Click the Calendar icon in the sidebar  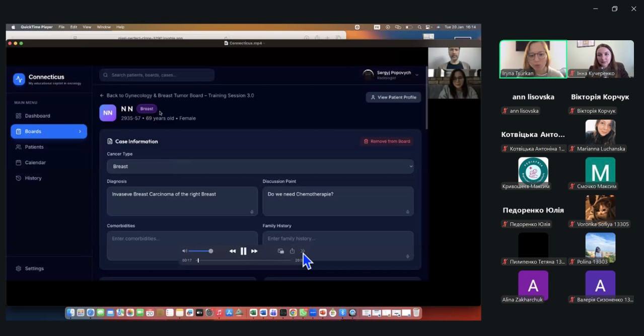(x=19, y=162)
